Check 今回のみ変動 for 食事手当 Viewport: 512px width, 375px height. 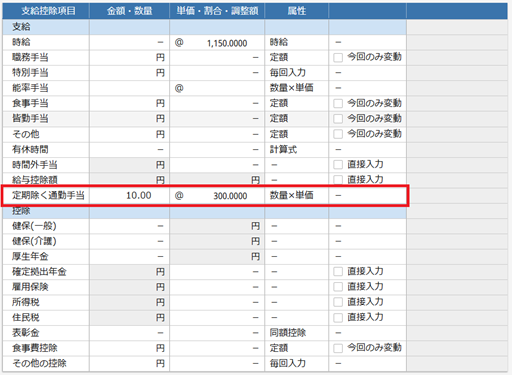(338, 103)
